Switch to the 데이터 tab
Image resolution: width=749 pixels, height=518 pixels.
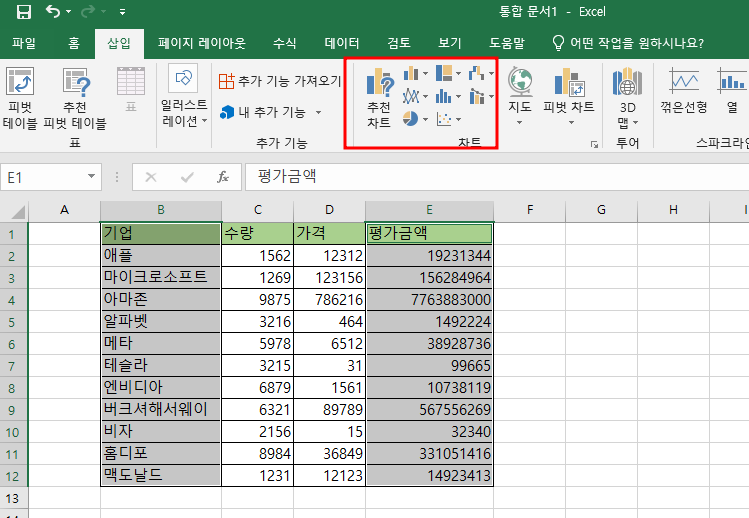pos(342,43)
